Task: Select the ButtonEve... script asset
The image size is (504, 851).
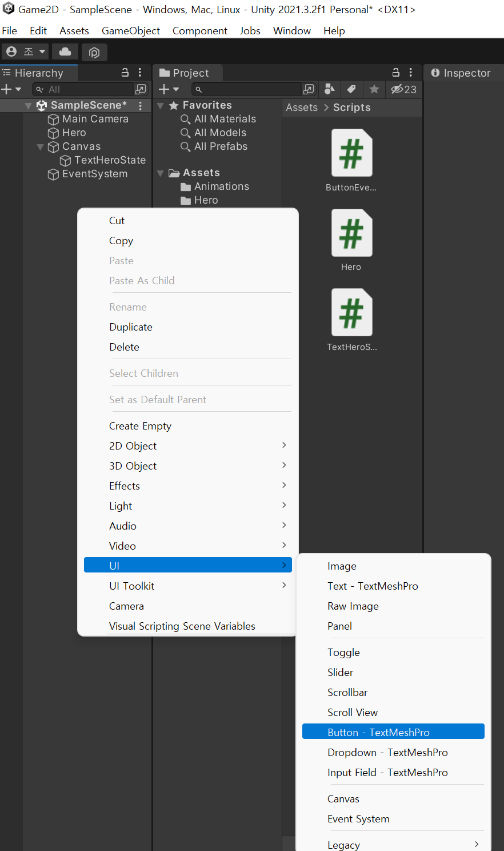Action: pos(351,161)
